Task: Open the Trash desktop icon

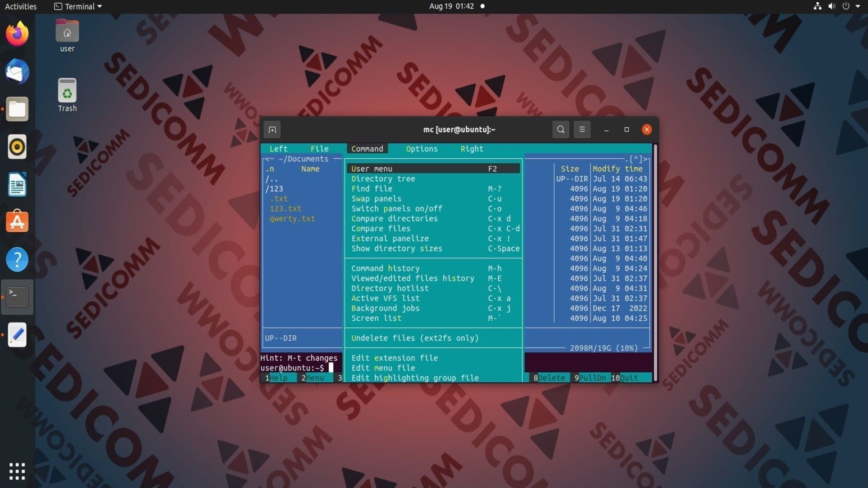Action: tap(67, 95)
